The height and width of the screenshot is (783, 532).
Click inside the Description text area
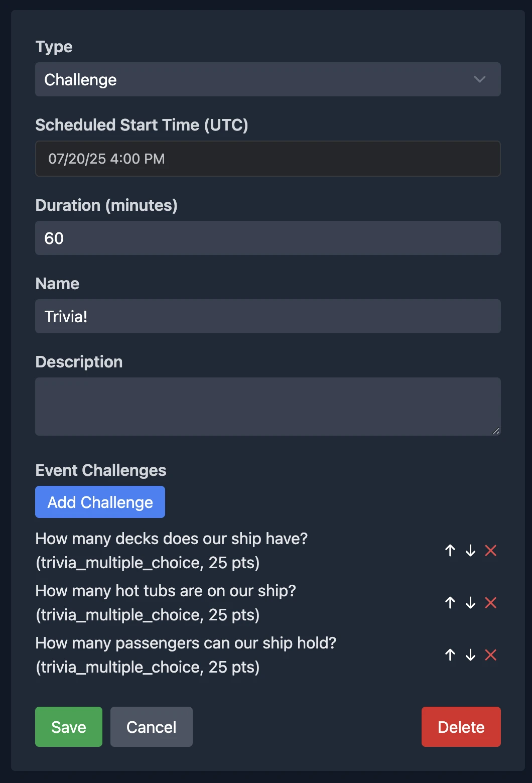tap(268, 406)
